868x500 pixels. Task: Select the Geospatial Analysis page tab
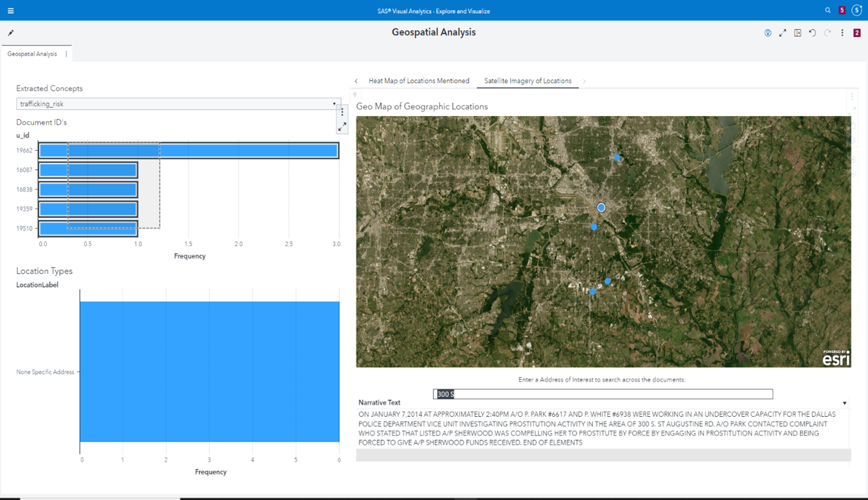click(32, 54)
